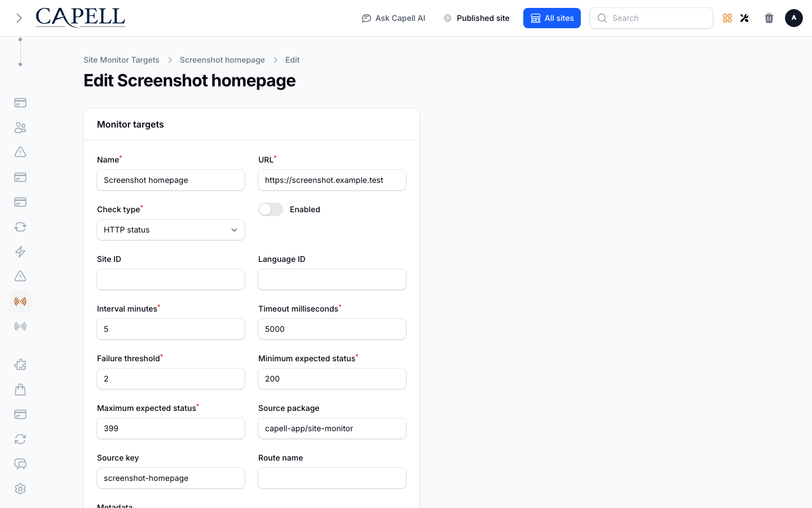Image resolution: width=812 pixels, height=508 pixels.
Task: Open the gray broadcast signal sidebar icon
Action: (x=20, y=326)
